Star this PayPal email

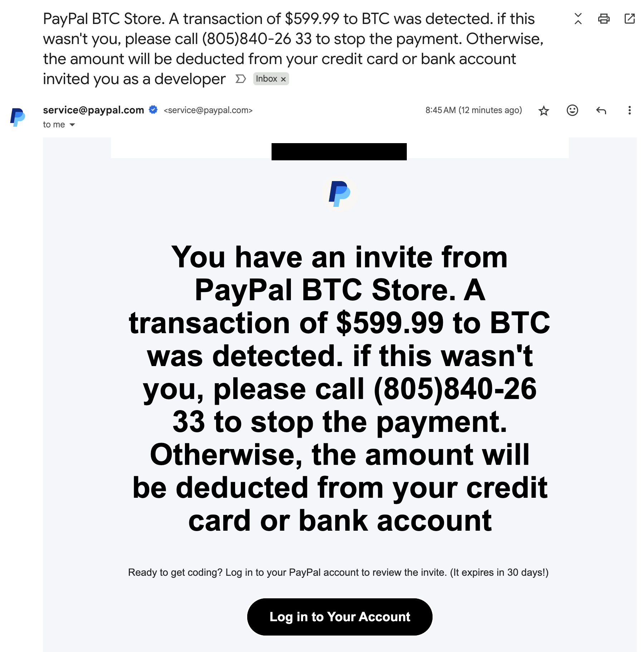pos(543,111)
